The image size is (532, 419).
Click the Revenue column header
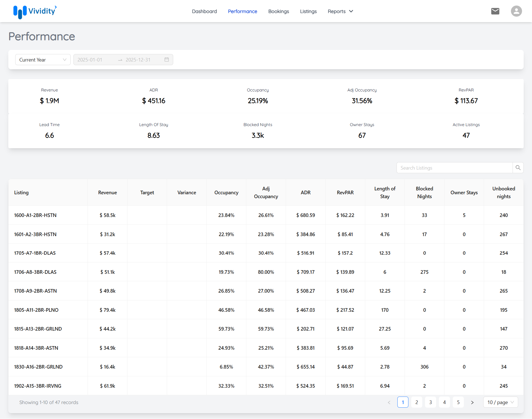[107, 192]
